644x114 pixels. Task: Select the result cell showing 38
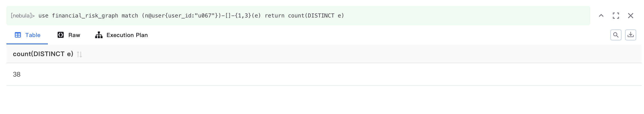pyautogui.click(x=17, y=74)
